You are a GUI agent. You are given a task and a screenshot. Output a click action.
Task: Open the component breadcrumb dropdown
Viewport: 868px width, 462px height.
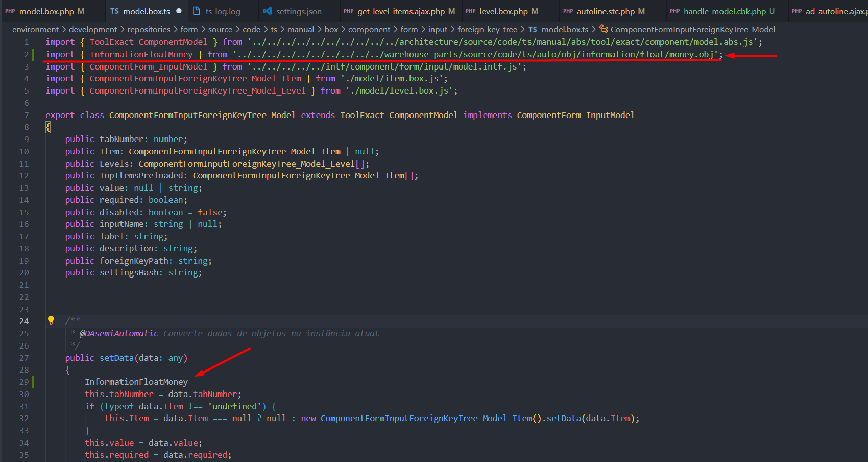[369, 29]
